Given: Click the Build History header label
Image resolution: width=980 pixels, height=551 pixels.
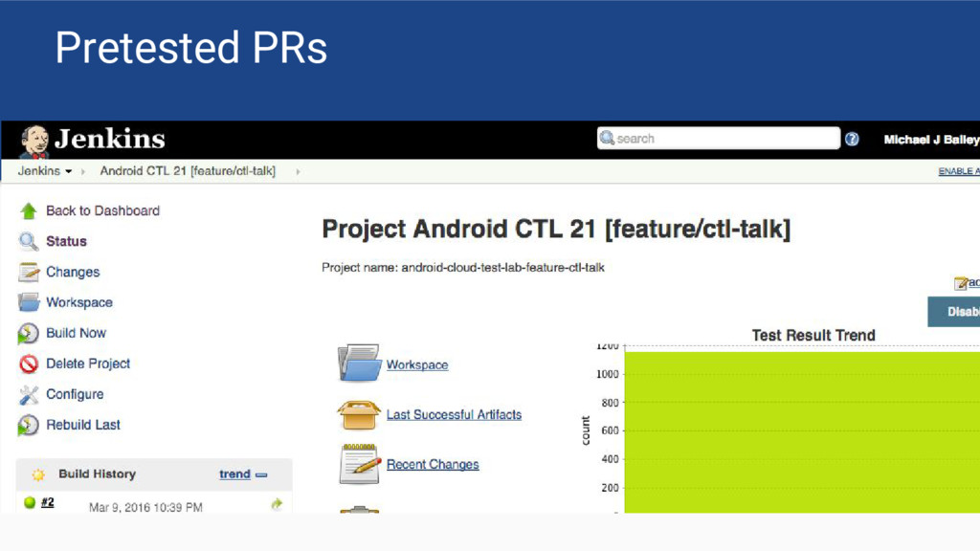Looking at the screenshot, I should point(97,474).
